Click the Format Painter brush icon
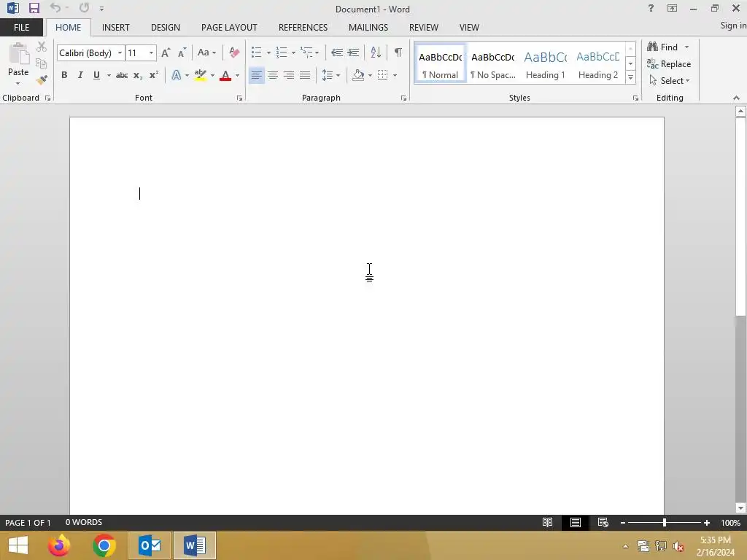Image resolution: width=747 pixels, height=560 pixels. click(42, 79)
